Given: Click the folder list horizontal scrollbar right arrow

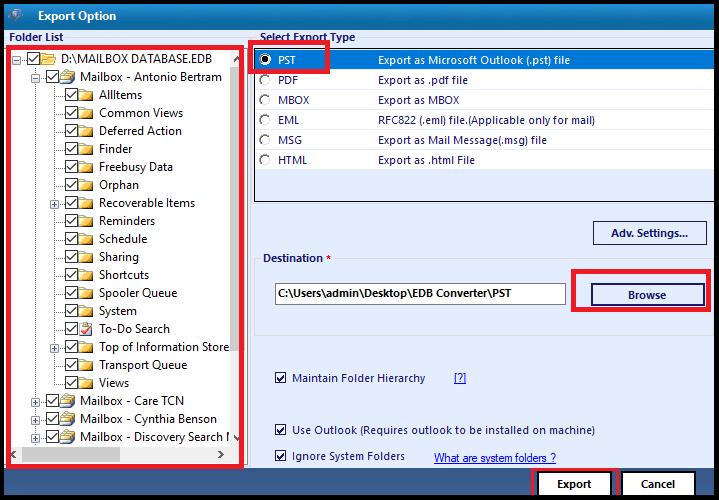Looking at the screenshot, I should (220, 455).
